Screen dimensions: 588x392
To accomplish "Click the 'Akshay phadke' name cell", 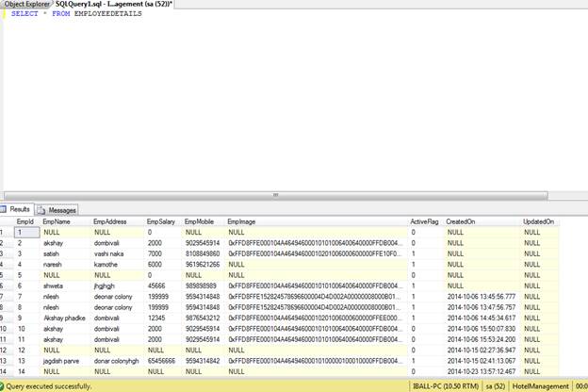I will [x=66, y=318].
